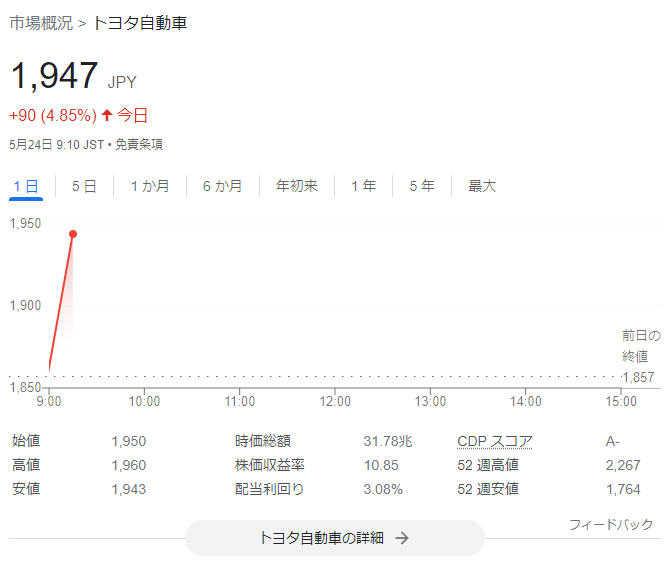664x561 pixels.
Task: Click the 始値 label
Action: 26,441
